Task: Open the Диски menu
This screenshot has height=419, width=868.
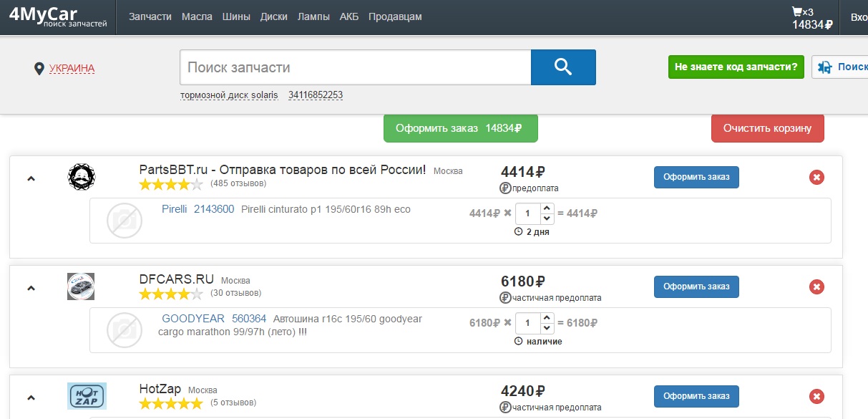Action: pos(273,16)
